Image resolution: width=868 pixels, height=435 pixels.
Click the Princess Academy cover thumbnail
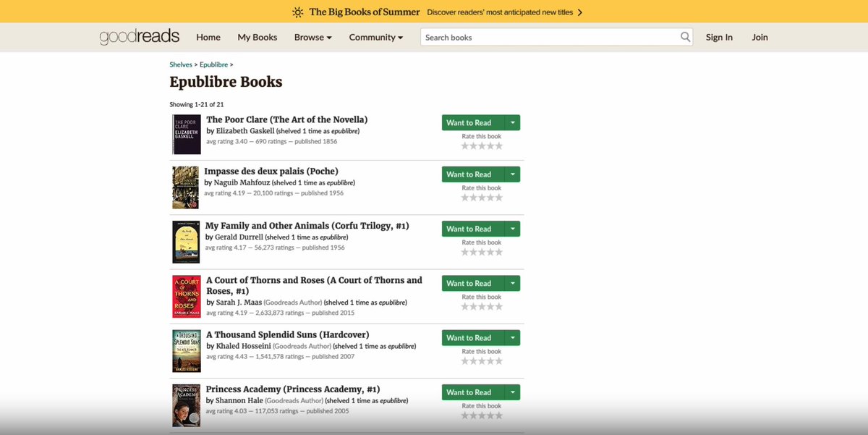(x=186, y=405)
